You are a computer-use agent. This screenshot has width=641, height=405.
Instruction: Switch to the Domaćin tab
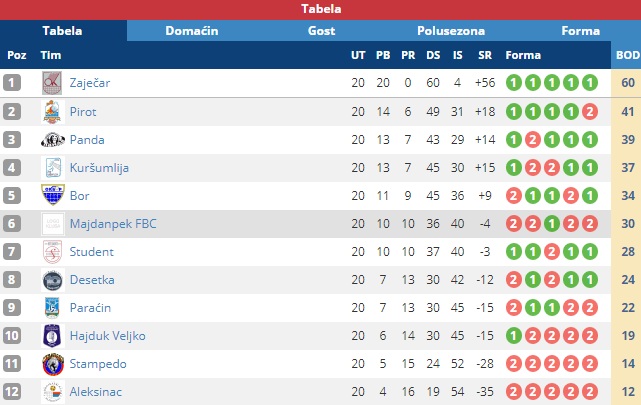click(192, 31)
